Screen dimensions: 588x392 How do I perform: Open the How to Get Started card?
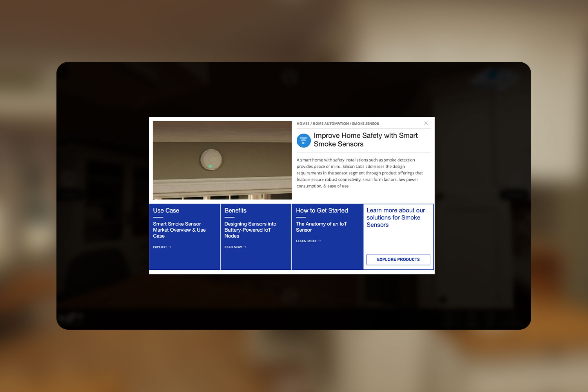pyautogui.click(x=327, y=235)
